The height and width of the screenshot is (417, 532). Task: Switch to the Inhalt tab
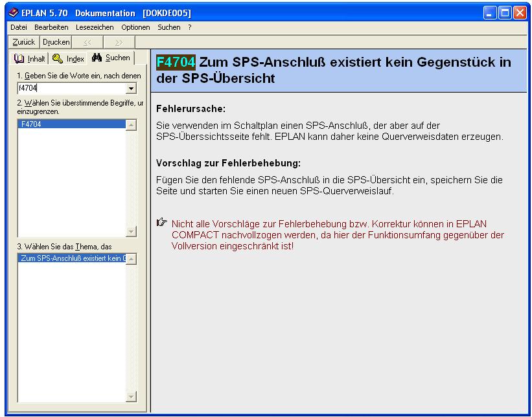(x=30, y=59)
